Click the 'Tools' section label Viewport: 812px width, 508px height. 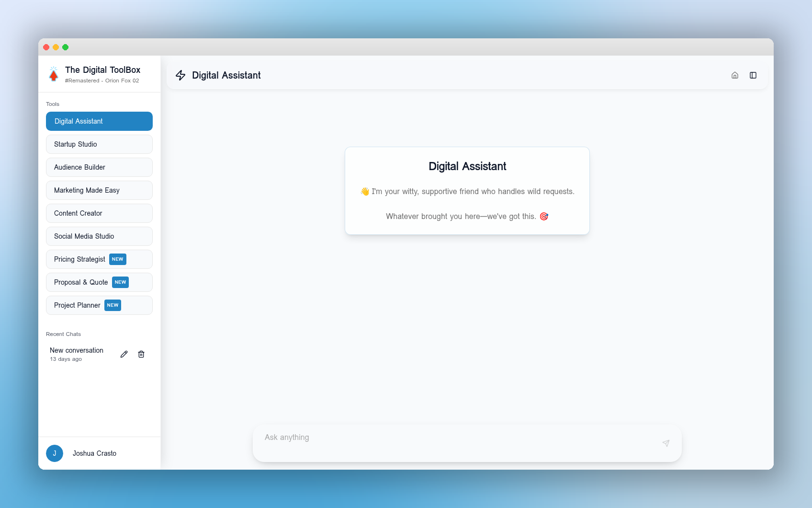(53, 104)
